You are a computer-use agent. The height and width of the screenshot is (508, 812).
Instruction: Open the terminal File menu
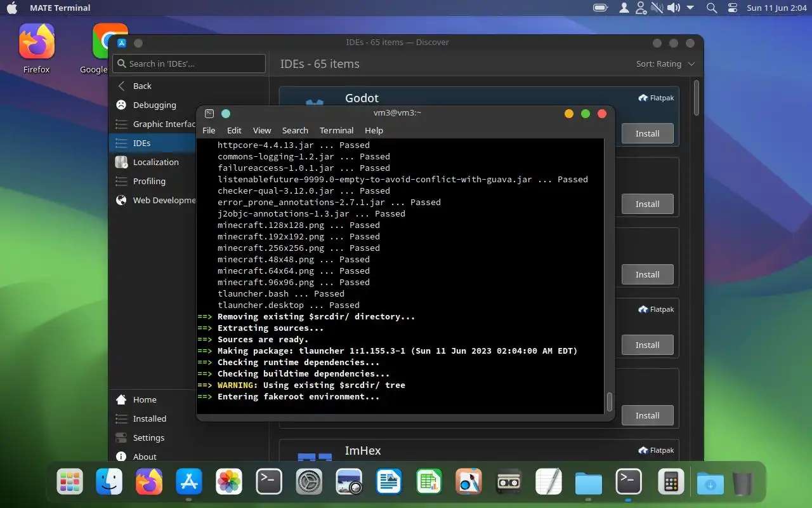pos(209,130)
